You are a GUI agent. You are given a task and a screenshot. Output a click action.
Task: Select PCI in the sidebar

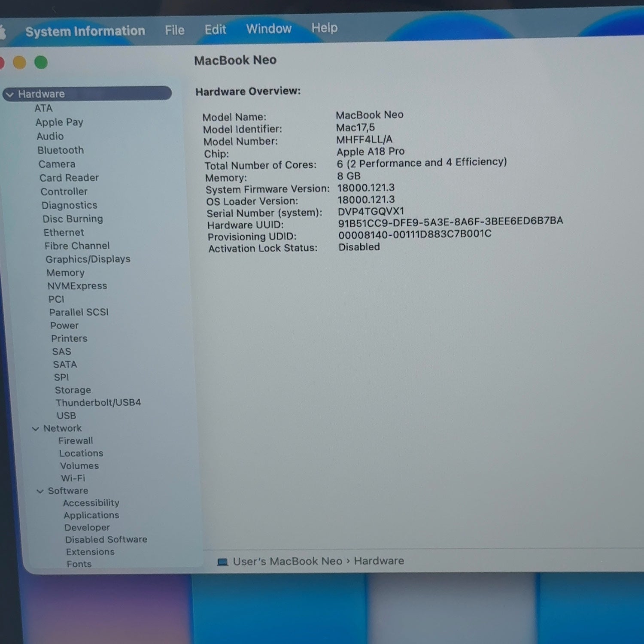[56, 299]
